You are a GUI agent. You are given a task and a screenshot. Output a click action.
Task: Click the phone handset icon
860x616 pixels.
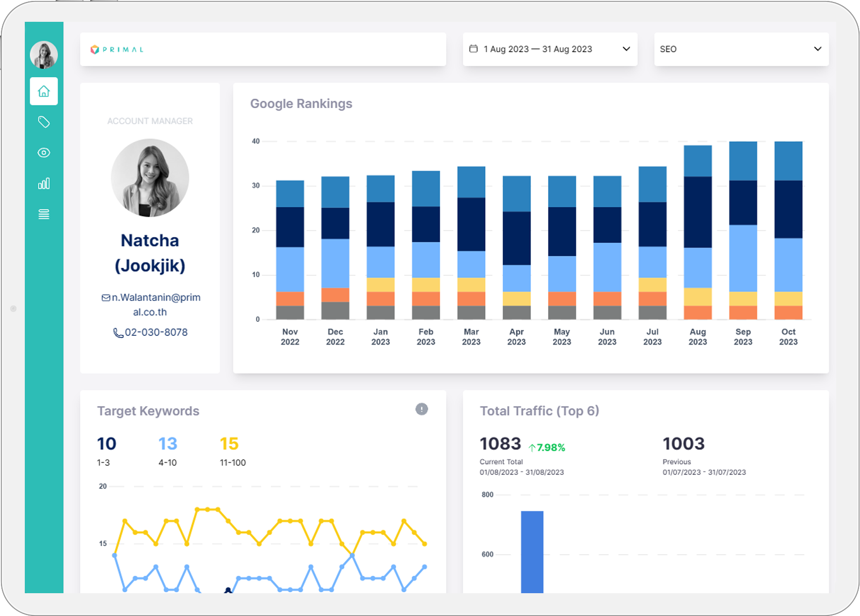(x=118, y=333)
